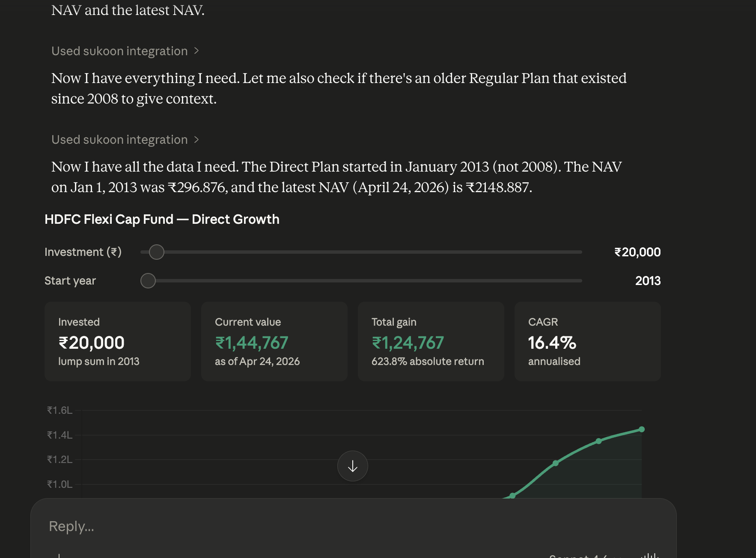
Task: Click the 2013 start year value label
Action: (x=648, y=281)
